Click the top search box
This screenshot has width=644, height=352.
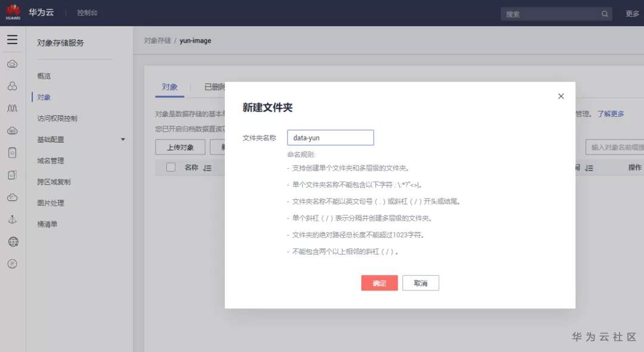pyautogui.click(x=556, y=14)
